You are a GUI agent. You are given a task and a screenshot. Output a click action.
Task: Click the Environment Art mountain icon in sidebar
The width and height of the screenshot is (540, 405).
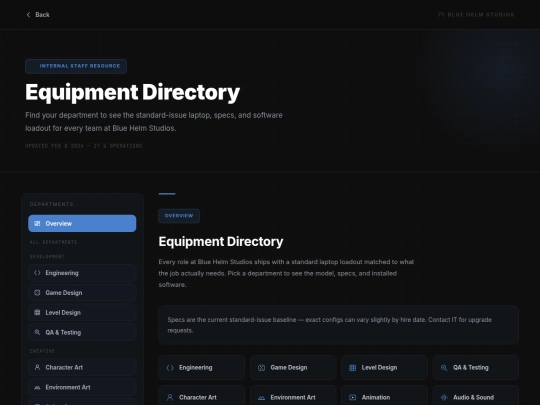click(37, 387)
